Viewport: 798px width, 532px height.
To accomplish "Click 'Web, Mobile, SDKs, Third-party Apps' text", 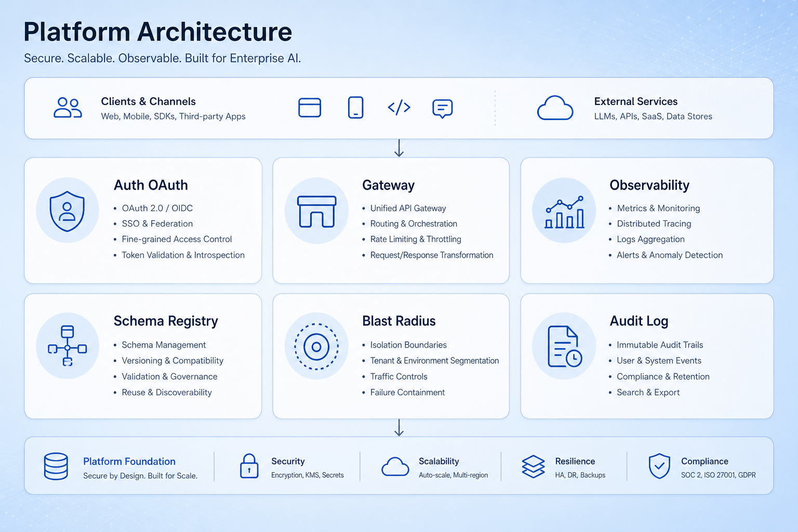I will point(173,116).
